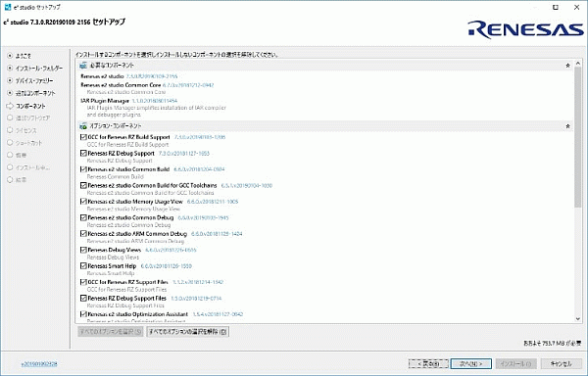Click the IAR Plugin Manager description text
The width and height of the screenshot is (588, 376).
click(x=157, y=112)
